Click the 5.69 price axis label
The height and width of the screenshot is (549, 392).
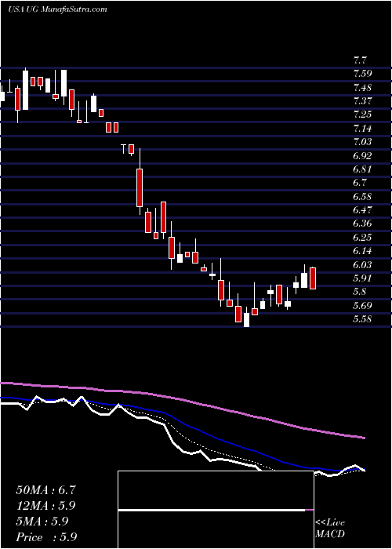[362, 306]
